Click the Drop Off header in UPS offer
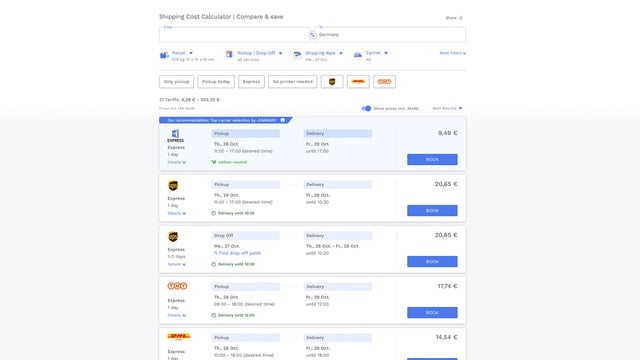 (246, 236)
